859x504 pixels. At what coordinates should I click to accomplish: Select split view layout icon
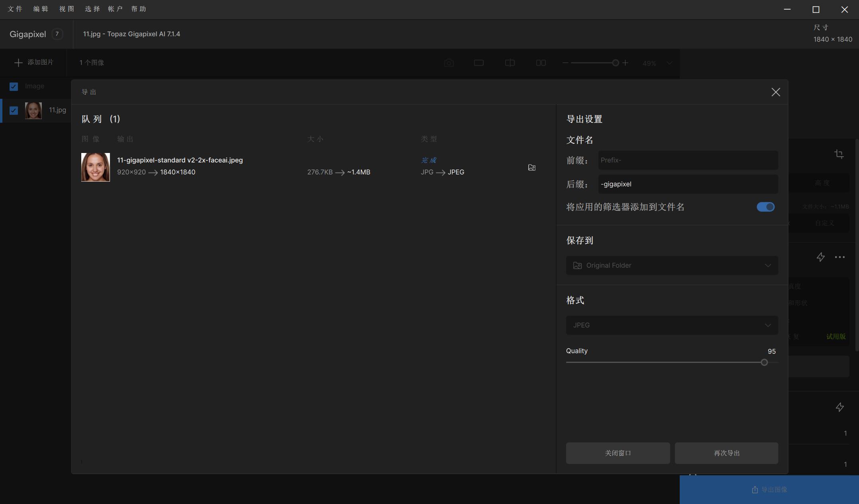pyautogui.click(x=510, y=63)
